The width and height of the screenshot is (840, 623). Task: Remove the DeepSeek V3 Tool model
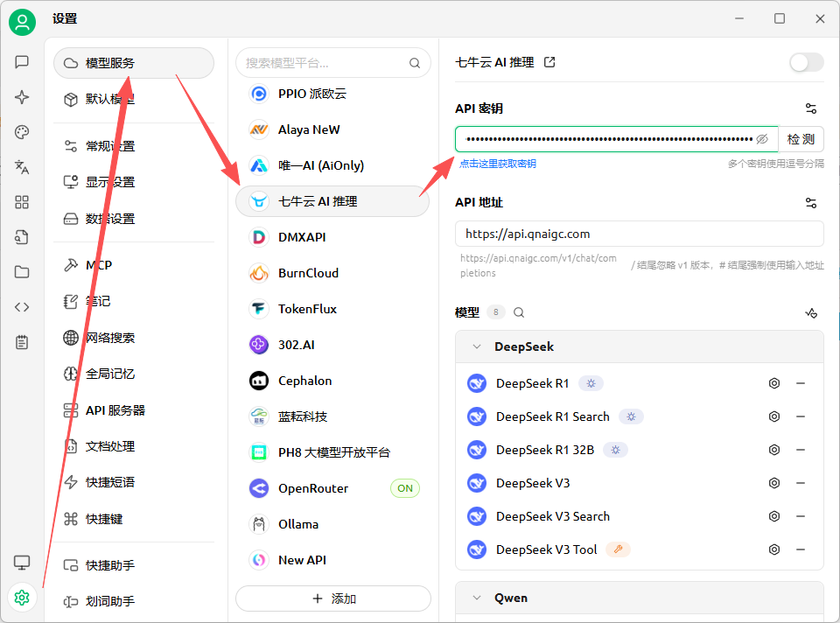point(801,549)
